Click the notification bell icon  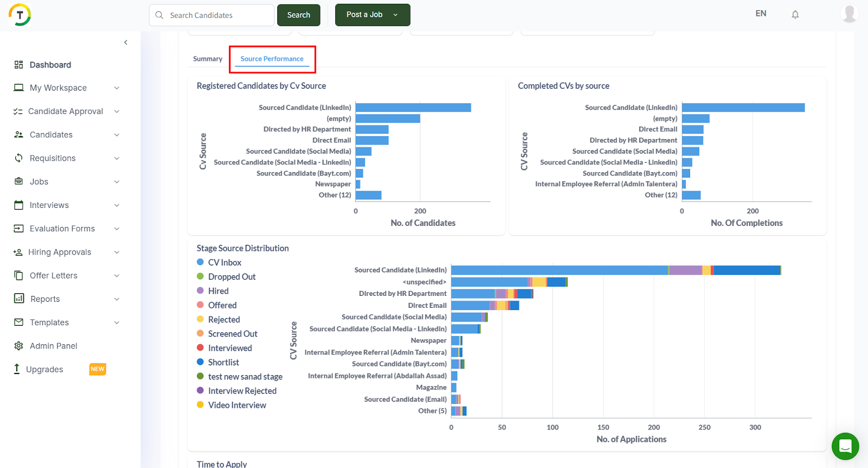pos(795,15)
